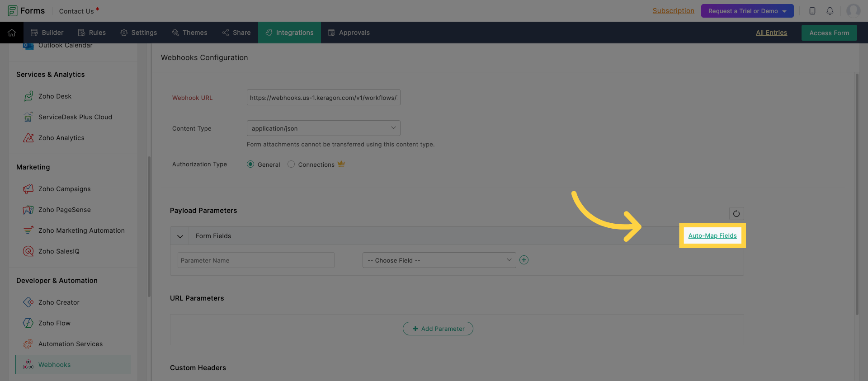Add another form field parameter row
This screenshot has height=381, width=868.
pos(524,260)
